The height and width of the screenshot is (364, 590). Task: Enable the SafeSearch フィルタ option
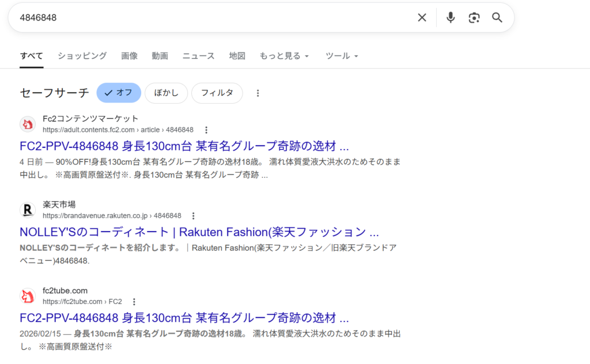pyautogui.click(x=217, y=93)
